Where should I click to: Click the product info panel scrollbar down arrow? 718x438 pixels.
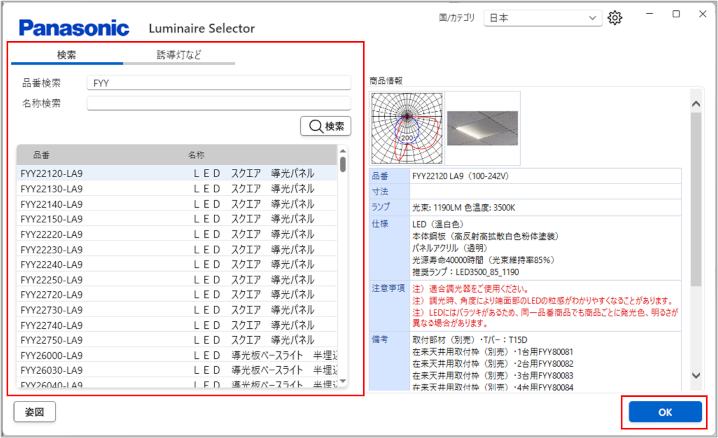click(x=696, y=376)
